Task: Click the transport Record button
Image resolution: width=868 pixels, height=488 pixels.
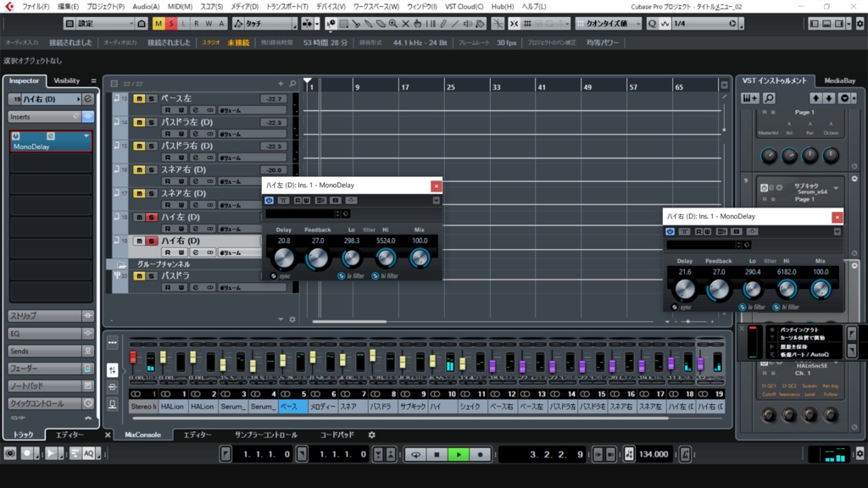Action: pos(480,454)
